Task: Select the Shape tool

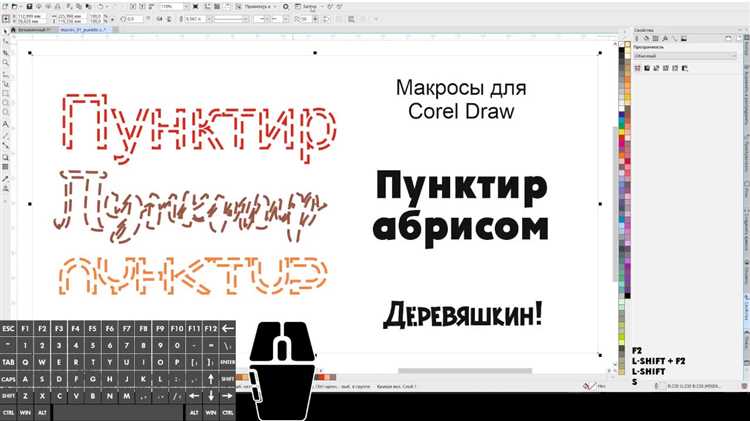Action: pyautogui.click(x=6, y=42)
